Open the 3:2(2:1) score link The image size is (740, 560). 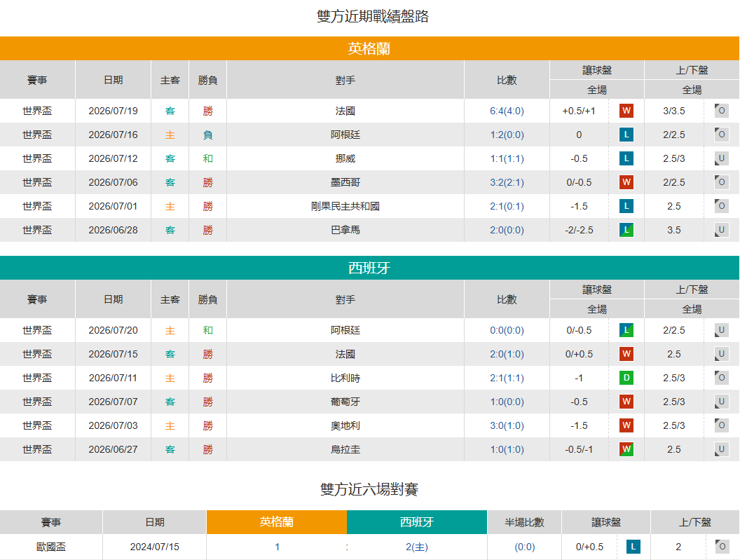click(x=507, y=182)
